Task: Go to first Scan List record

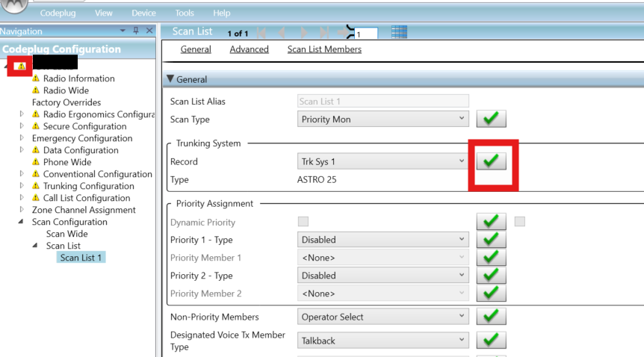Action: (x=261, y=32)
